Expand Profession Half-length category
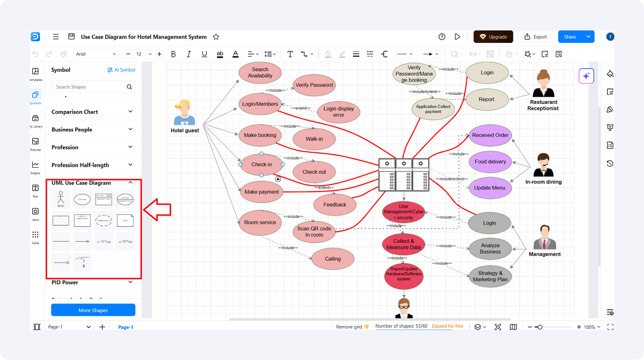644x360 pixels. [x=92, y=165]
